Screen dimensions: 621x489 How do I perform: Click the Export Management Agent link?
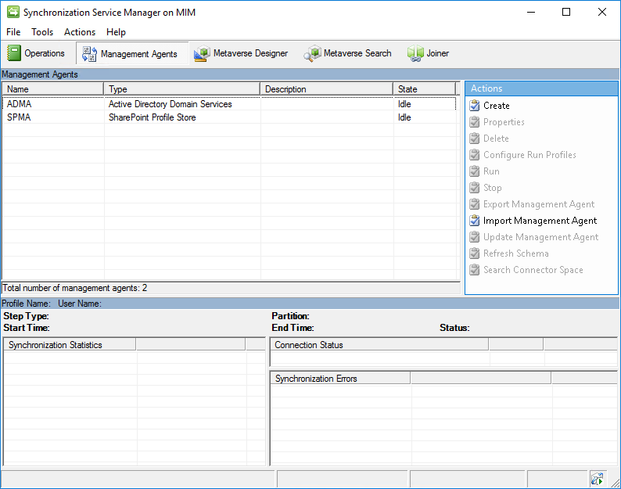(539, 204)
